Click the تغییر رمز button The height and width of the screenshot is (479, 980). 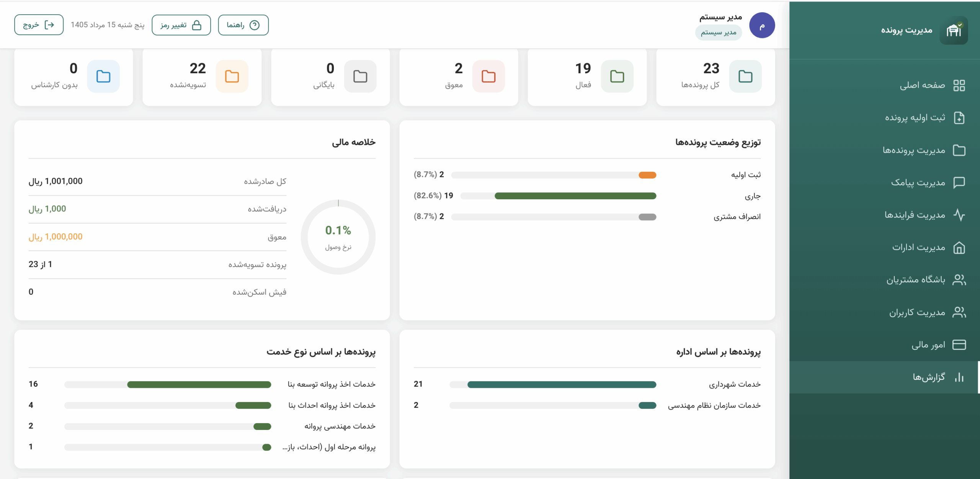tap(181, 25)
